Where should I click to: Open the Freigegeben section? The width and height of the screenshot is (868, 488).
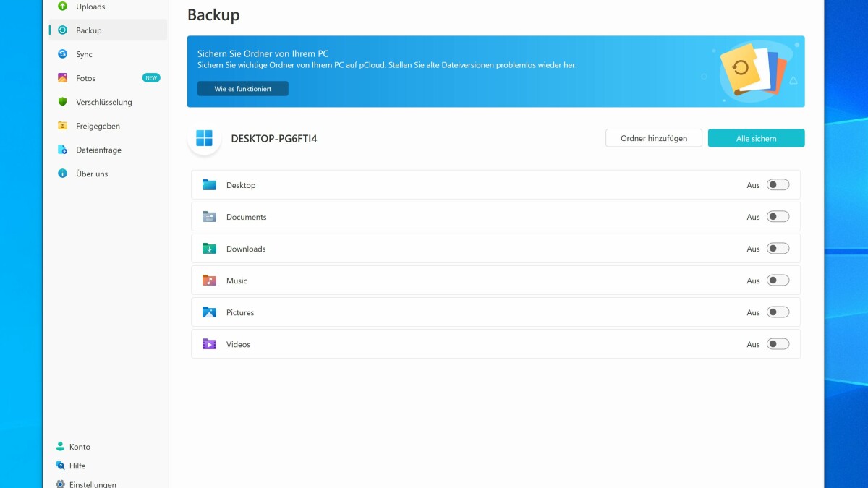click(x=108, y=126)
